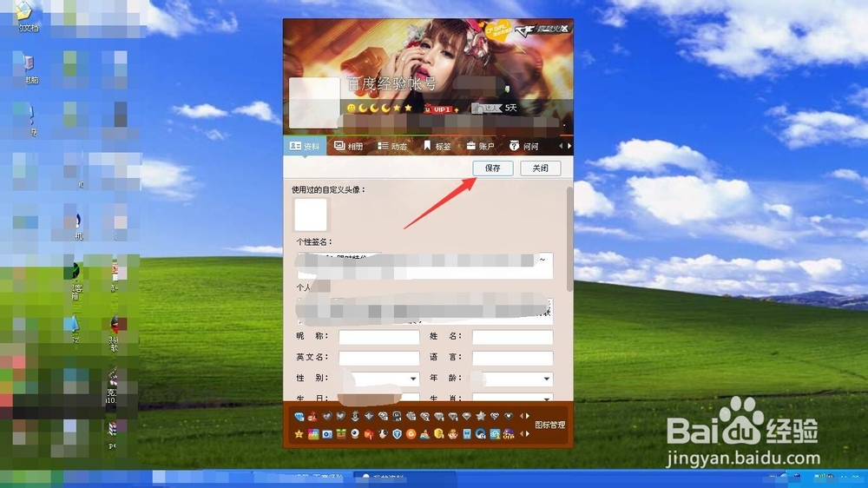The height and width of the screenshot is (488, 868).
Task: Expand the 性别 gender dropdown
Action: tap(413, 379)
